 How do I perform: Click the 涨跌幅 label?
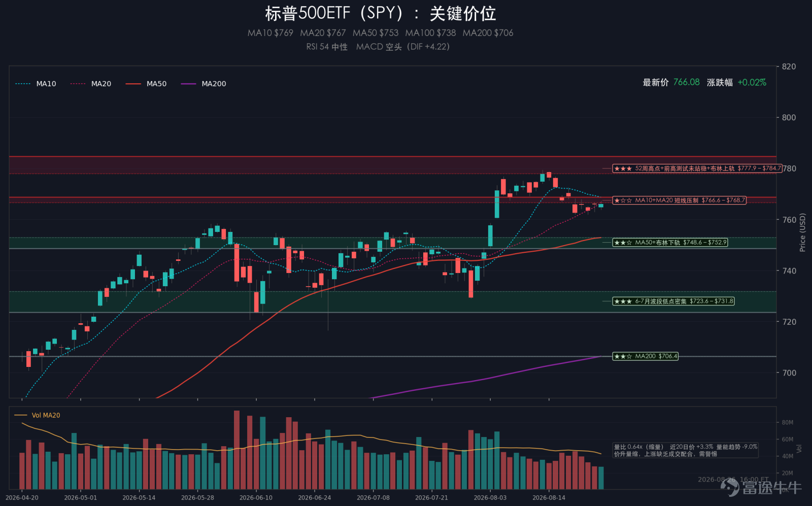(720, 82)
